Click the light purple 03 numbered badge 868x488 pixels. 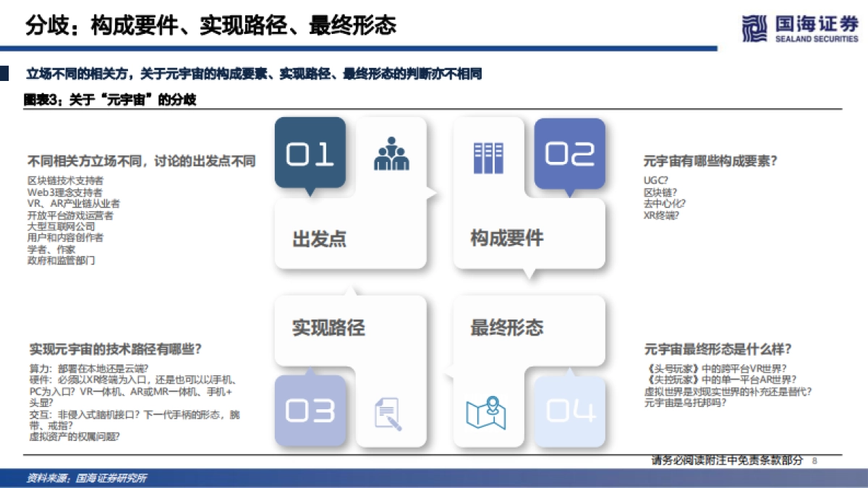point(310,411)
